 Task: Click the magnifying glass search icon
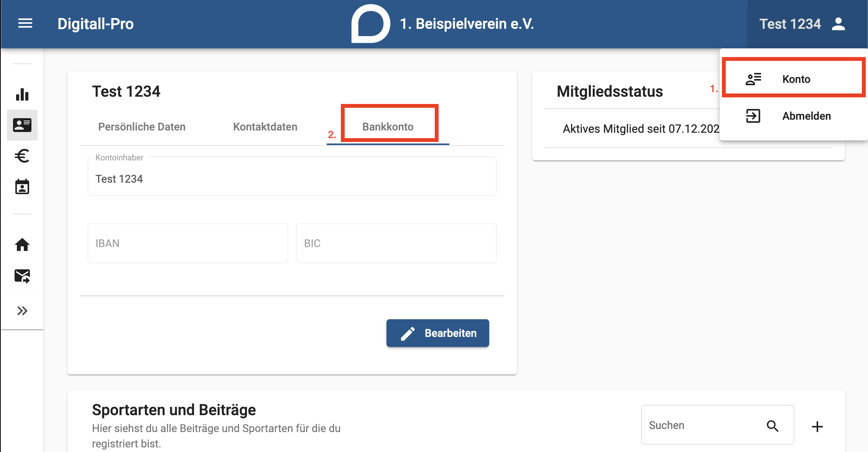773,426
